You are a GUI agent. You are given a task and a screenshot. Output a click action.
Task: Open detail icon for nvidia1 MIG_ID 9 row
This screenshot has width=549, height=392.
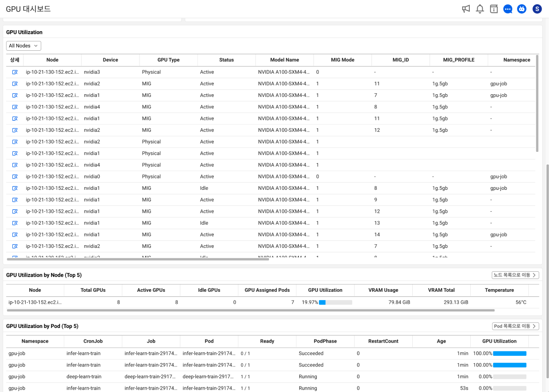click(x=15, y=200)
